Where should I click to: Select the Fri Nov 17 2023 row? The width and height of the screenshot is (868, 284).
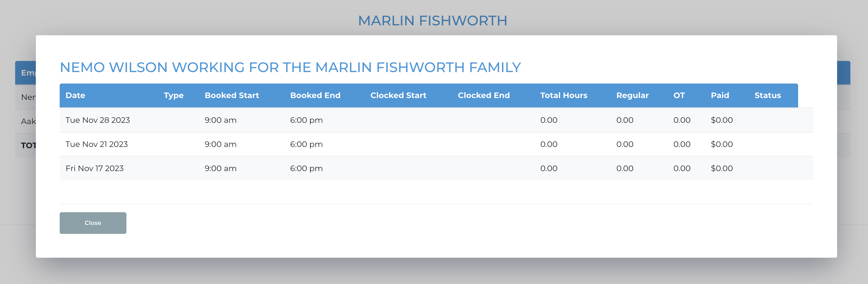pos(436,168)
